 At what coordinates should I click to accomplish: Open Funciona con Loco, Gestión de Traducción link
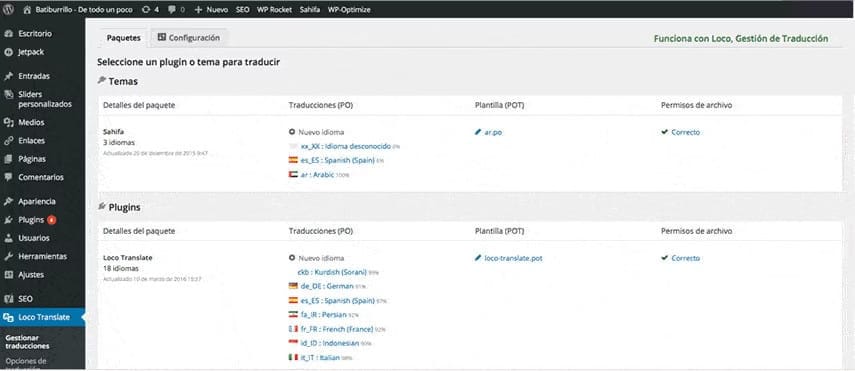[x=740, y=38]
